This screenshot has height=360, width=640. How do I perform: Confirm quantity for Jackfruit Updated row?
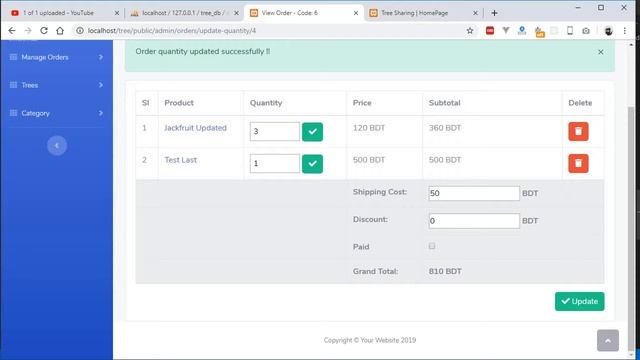(x=312, y=131)
